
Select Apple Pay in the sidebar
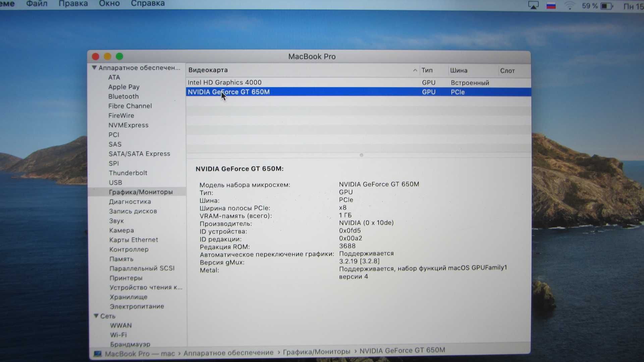click(124, 87)
